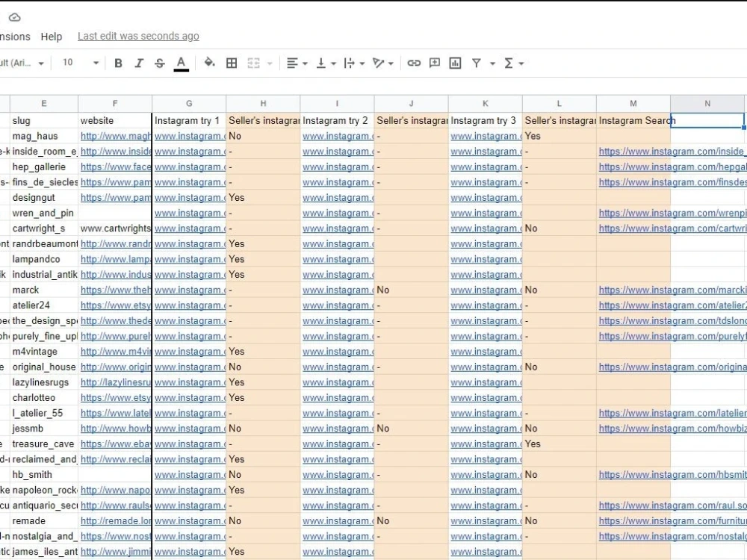The height and width of the screenshot is (560, 747).
Task: Open Instagram try 2 link in wren_and_pin row
Action: tap(338, 213)
